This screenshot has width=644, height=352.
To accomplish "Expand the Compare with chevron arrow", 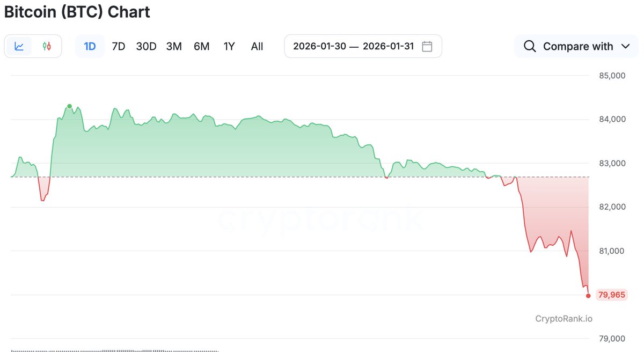I will [x=625, y=46].
